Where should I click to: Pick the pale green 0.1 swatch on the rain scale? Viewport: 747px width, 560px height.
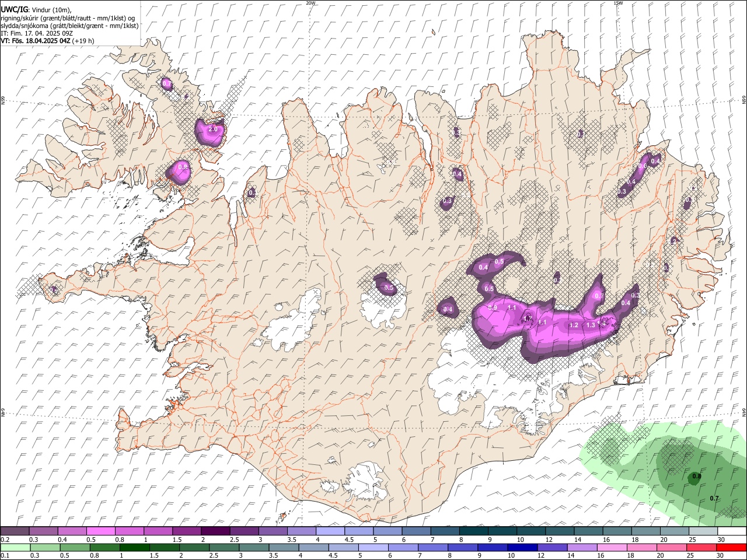click(x=15, y=548)
